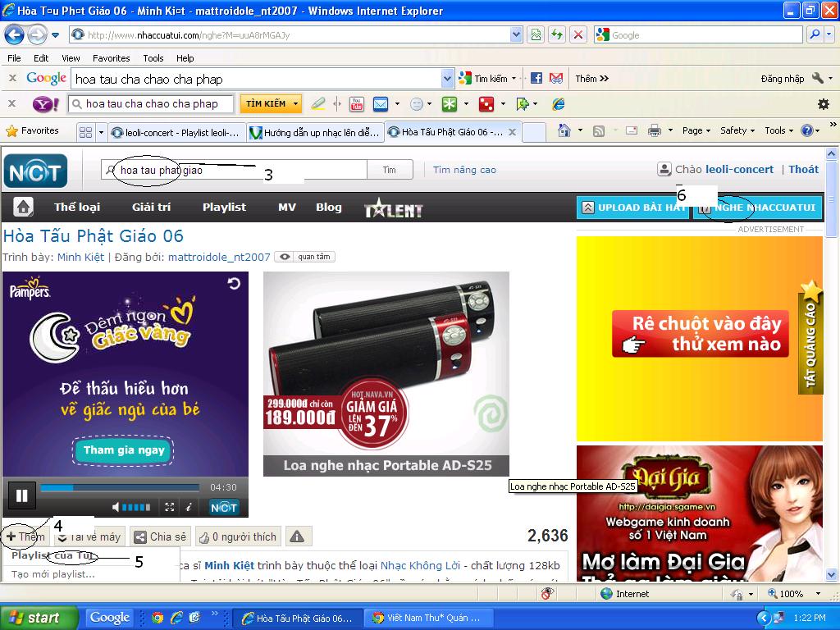Open the TÌM KIẾM button dropdown arrow on the Yahoo toolbar
Screen dimensions: 840x630
[295, 104]
